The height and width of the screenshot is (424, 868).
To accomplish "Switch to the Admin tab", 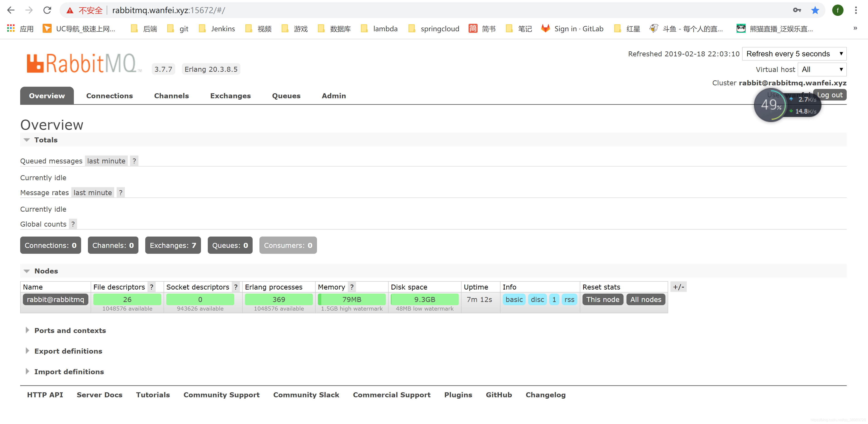I will click(334, 96).
